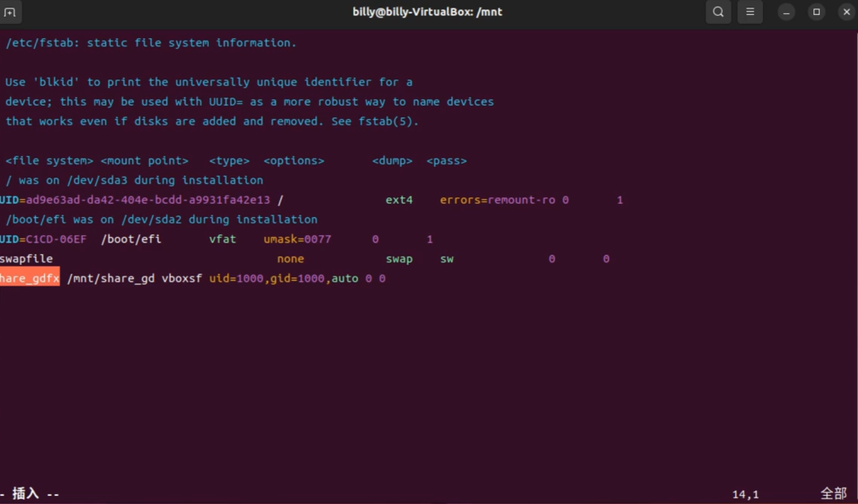
Task: Click the /mnt/share_gd mount point text
Action: [111, 278]
